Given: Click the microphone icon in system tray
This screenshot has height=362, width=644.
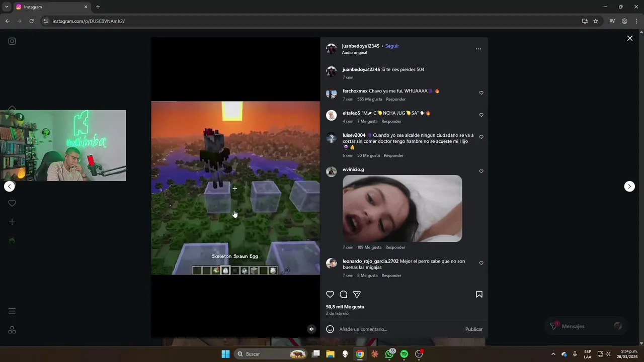Looking at the screenshot, I should point(575,354).
